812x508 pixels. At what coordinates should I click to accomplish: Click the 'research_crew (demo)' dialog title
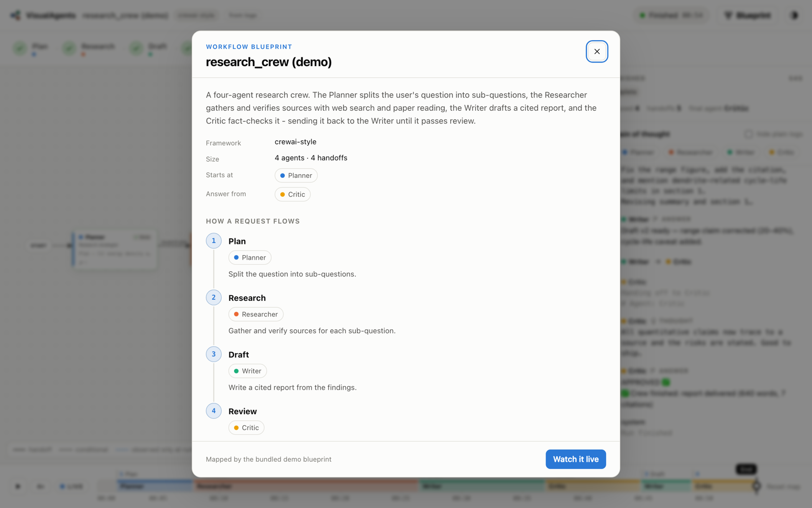click(x=269, y=62)
